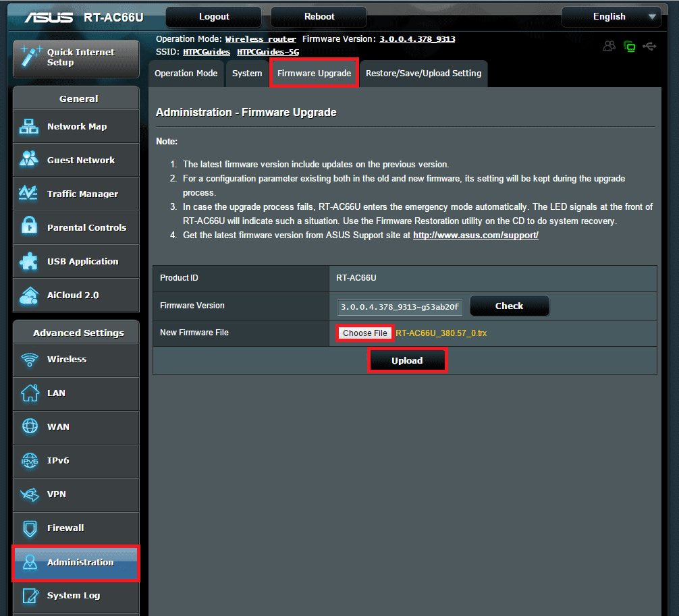Click the USB Application puzzle icon

[x=29, y=261]
